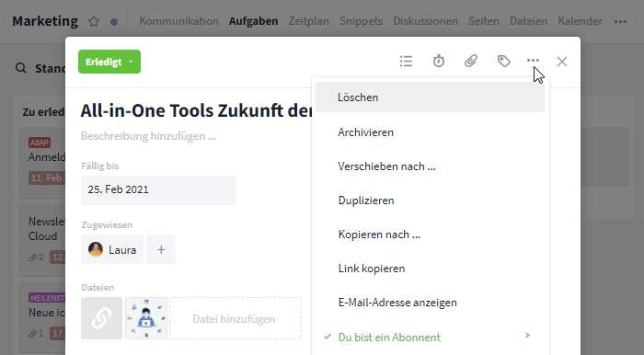Image resolution: width=644 pixels, height=355 pixels.
Task: Click the ASAP tag on background card
Action: (x=40, y=143)
